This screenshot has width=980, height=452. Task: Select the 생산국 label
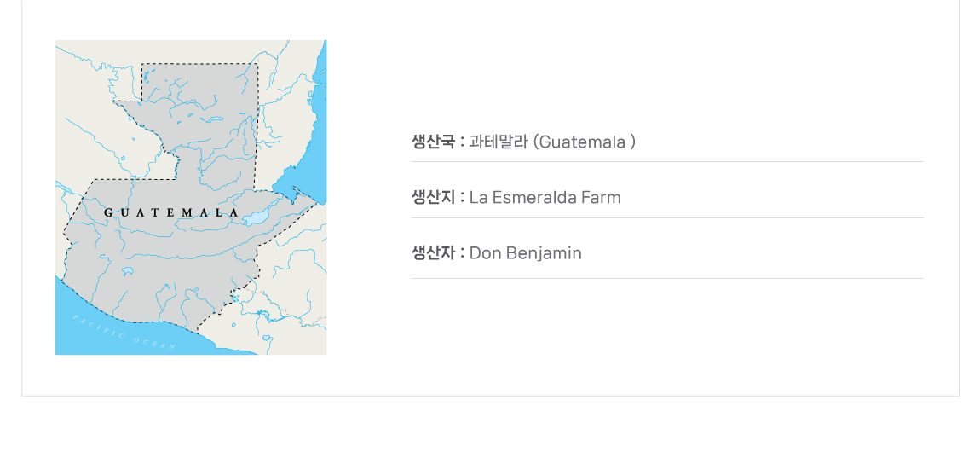[x=433, y=142]
